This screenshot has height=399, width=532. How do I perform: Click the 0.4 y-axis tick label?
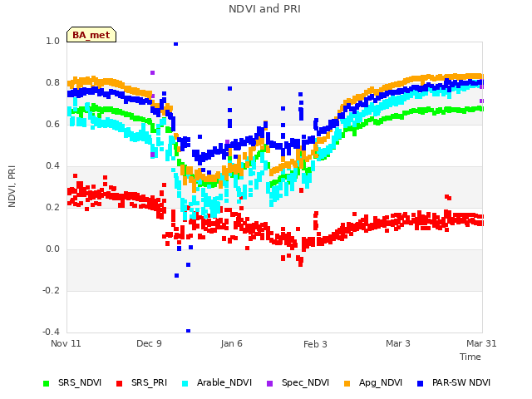pyautogui.click(x=52, y=166)
